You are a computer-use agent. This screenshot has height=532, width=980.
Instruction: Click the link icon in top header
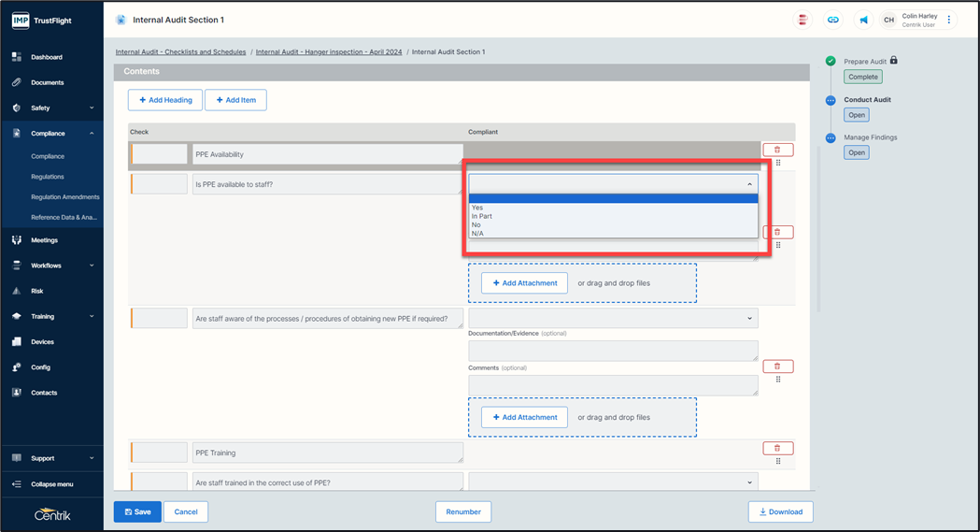[x=832, y=20]
